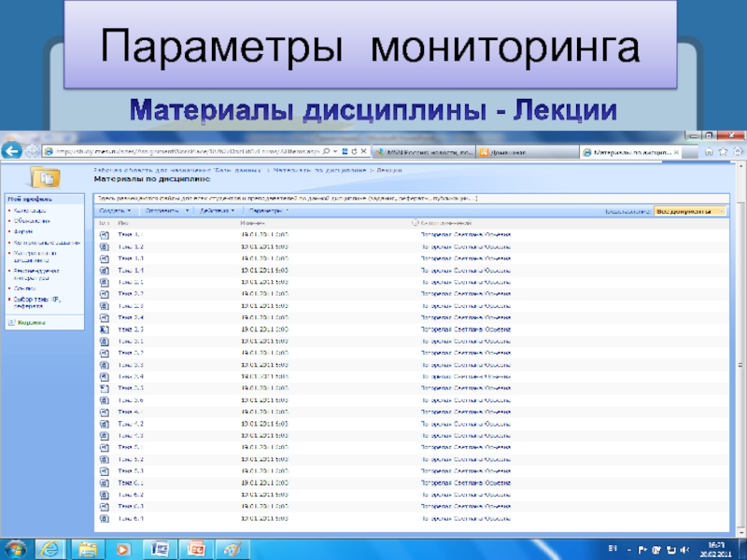Click the file icon of Тема 1.4
Viewport: 747px width, 560px height.
[x=105, y=271]
